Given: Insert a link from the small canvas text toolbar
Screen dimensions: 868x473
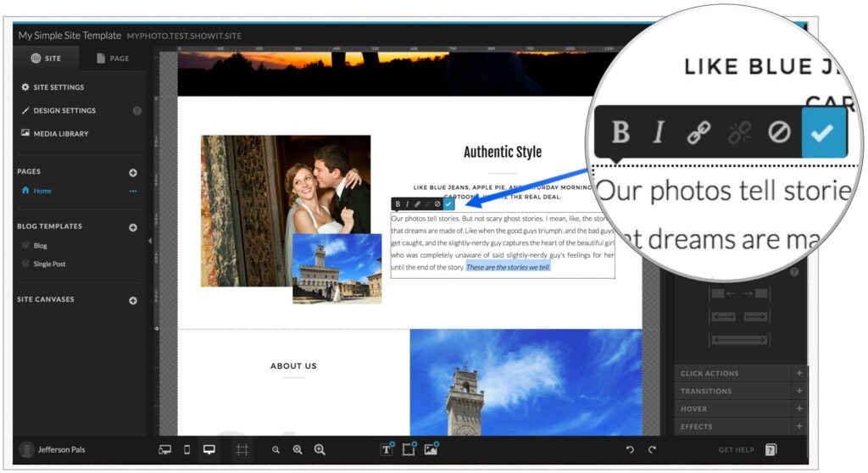Looking at the screenshot, I should pyautogui.click(x=417, y=203).
